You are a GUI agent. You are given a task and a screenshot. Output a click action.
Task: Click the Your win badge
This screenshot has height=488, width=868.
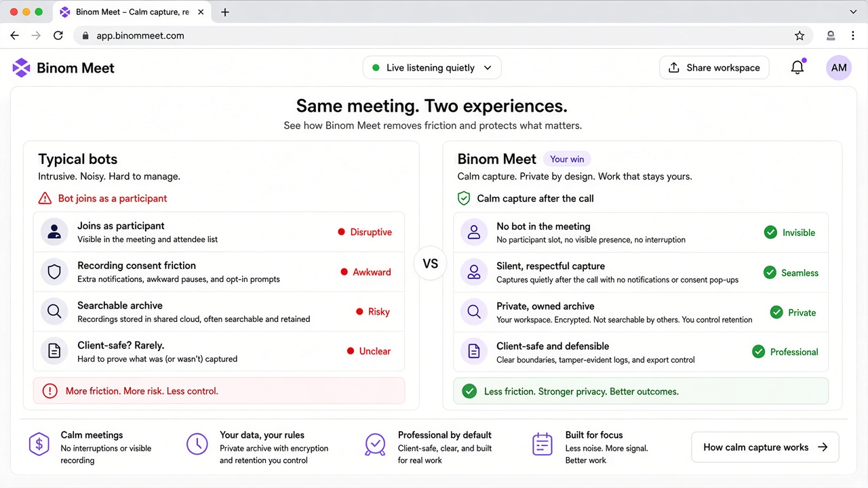click(567, 159)
